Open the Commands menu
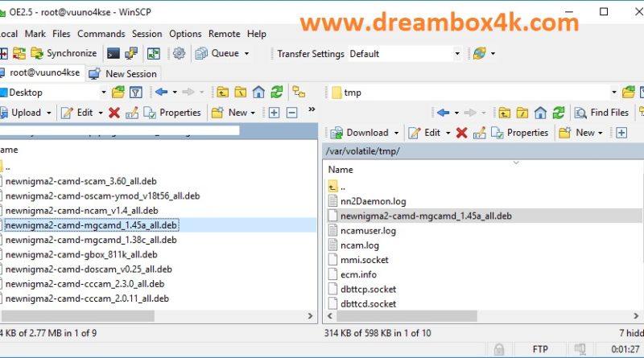This screenshot has width=644, height=358. click(101, 34)
